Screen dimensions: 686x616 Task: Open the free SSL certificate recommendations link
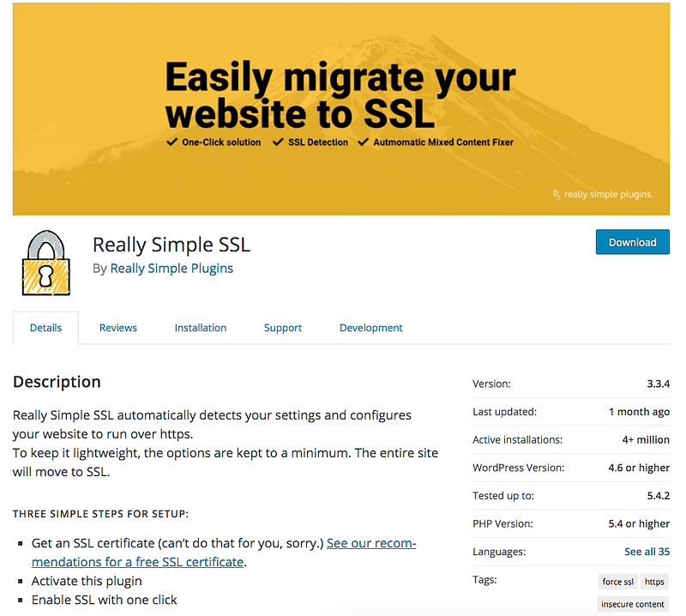tap(224, 553)
